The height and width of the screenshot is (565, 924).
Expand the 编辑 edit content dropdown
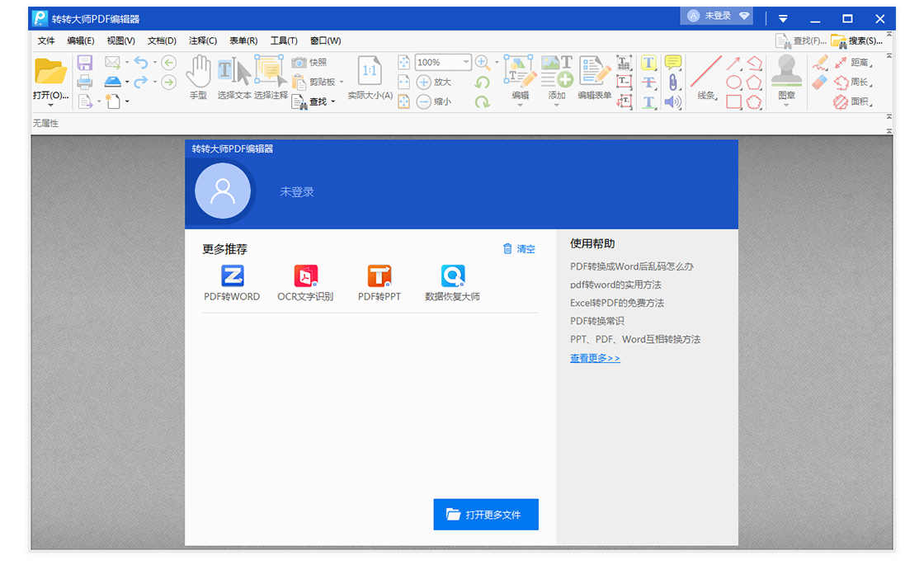coord(520,105)
